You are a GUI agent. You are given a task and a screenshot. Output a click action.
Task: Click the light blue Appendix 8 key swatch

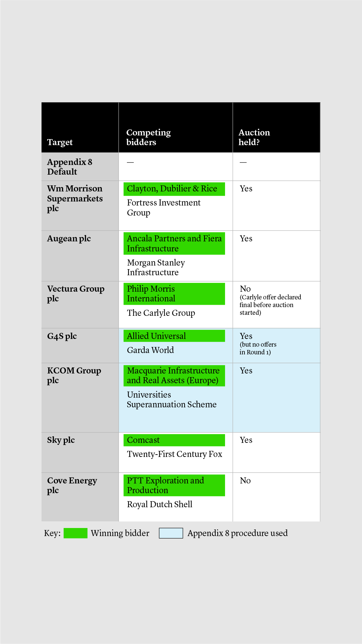coord(171,533)
